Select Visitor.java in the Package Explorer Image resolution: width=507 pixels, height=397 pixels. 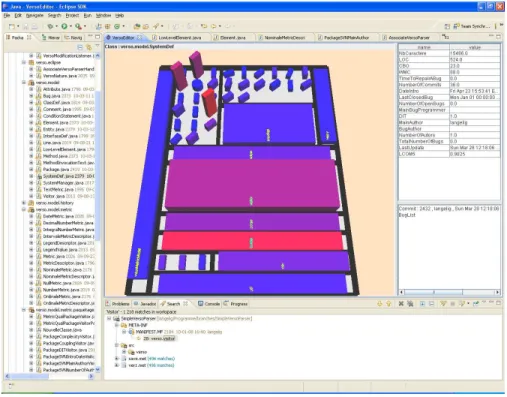[65, 196]
